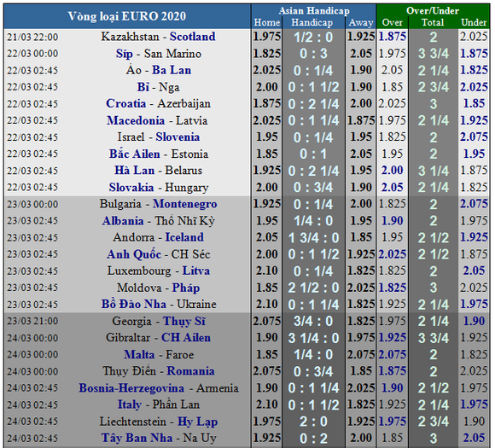
Task: Click Away odds 2.00 for Tây Ban Nha - Na Uy
Action: pos(360,439)
